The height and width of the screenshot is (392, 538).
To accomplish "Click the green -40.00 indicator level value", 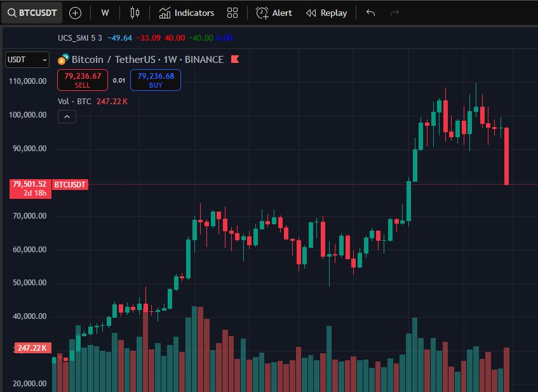I will click(201, 37).
